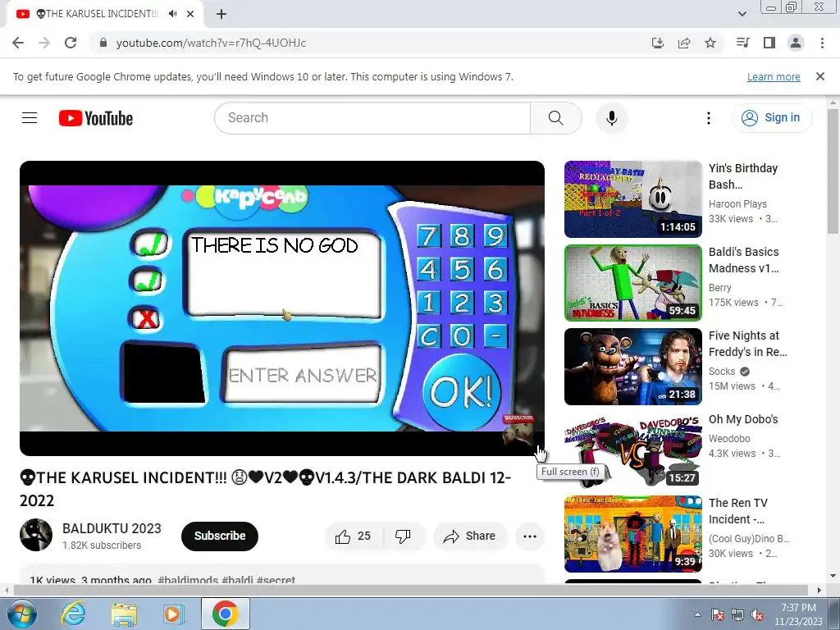Toggle Chrome side panel

point(769,43)
